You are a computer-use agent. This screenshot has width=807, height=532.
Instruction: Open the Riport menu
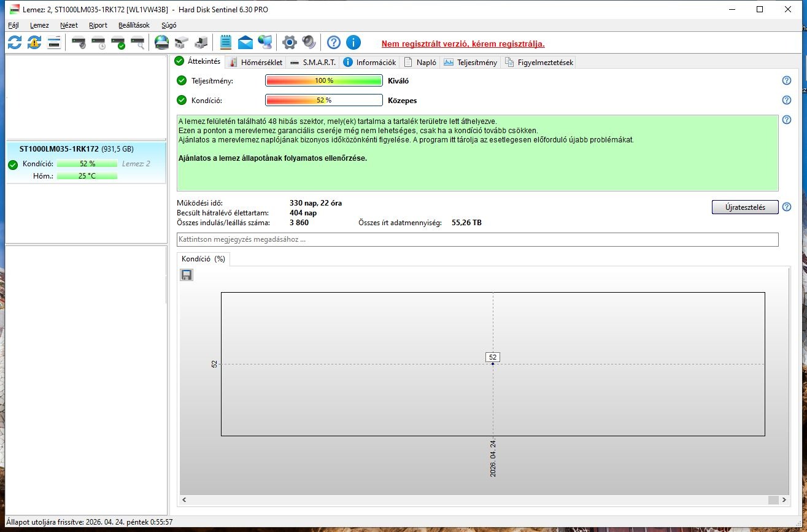(98, 25)
